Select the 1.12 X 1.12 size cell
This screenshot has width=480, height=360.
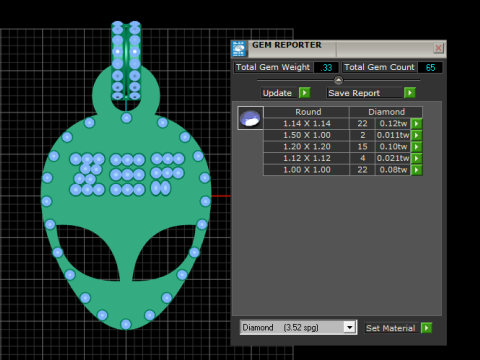(x=307, y=158)
